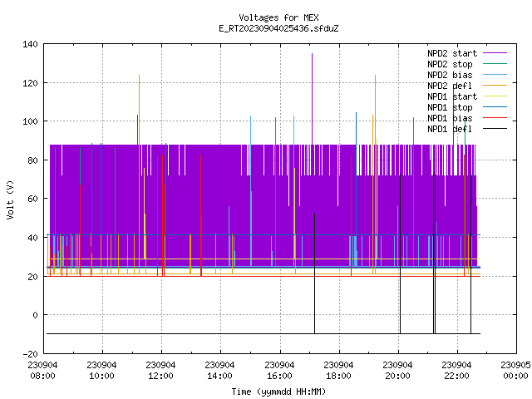Click the 'NPD1 stop' legend label
This screenshot has height=399, width=532.
click(450, 107)
